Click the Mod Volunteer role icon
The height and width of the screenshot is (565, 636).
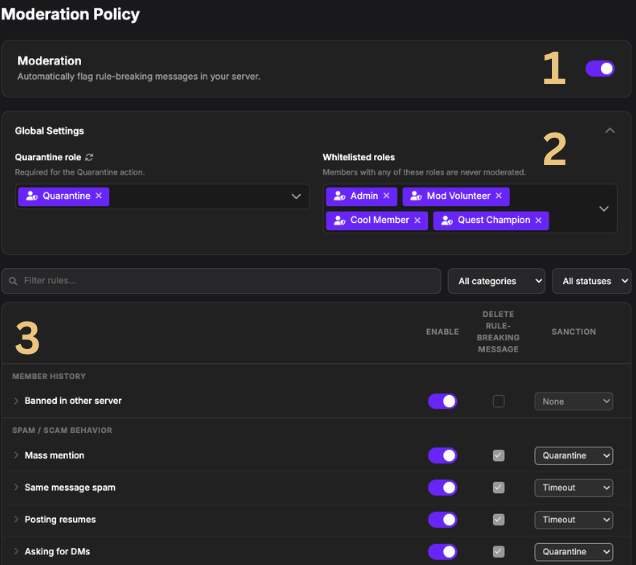(x=416, y=196)
